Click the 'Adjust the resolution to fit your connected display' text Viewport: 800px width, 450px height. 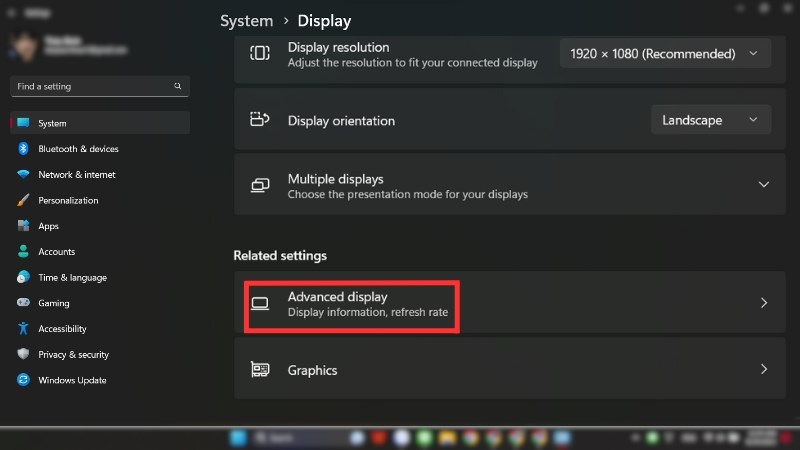coord(412,63)
